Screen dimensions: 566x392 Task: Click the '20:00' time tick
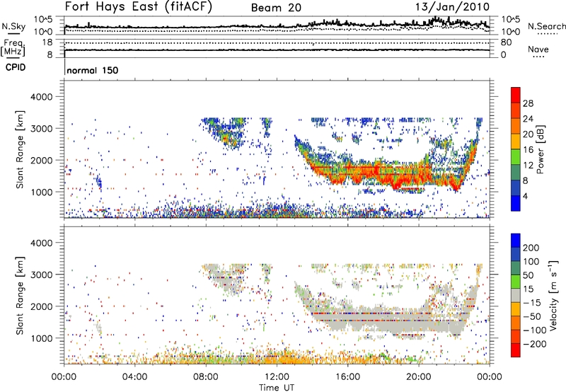419,377
